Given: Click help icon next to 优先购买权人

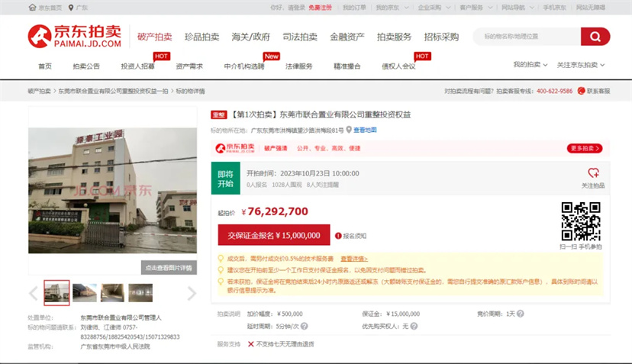Looking at the screenshot, I should coord(414,326).
